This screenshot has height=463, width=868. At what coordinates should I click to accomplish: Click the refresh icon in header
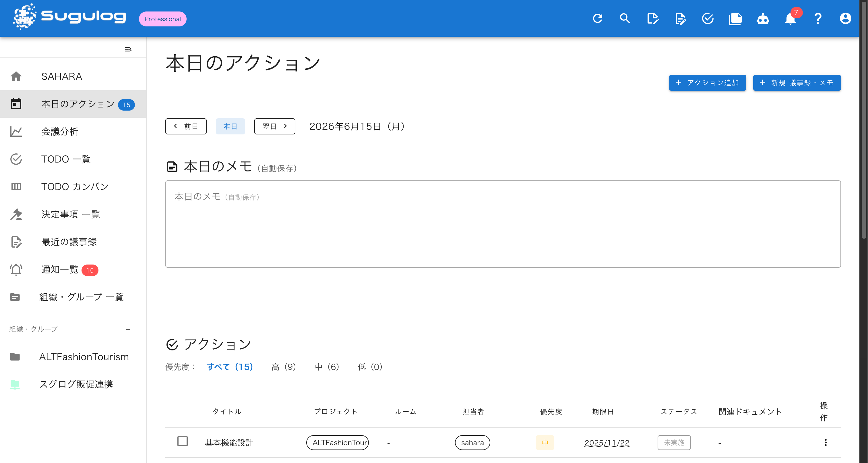pos(597,19)
